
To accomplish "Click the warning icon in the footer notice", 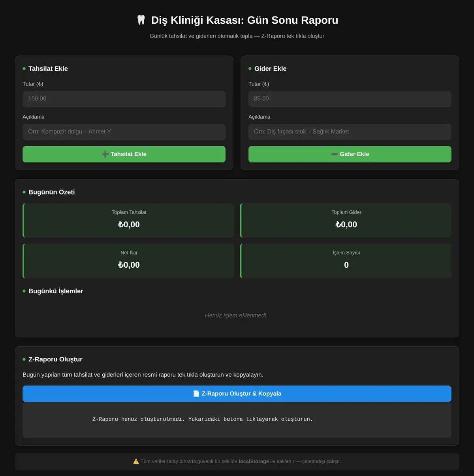I will (x=136, y=461).
